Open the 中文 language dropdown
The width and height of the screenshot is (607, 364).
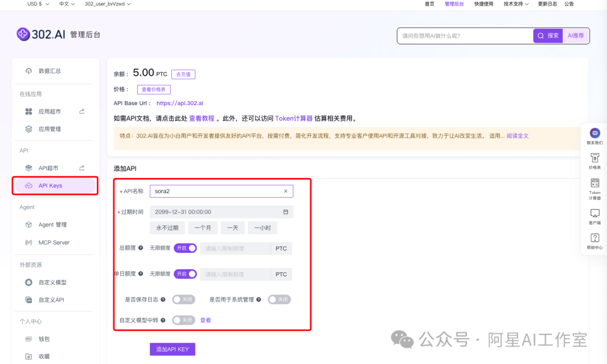click(67, 4)
